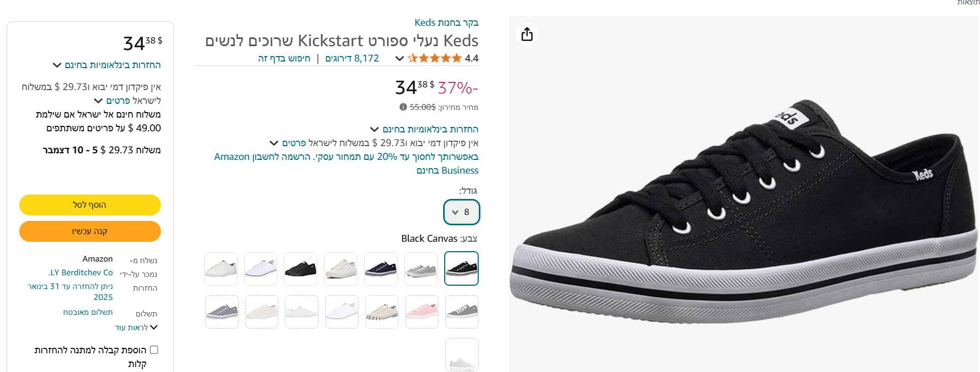Viewport: 980px width, 372px height.
Task: Click the share icon above the shoe image
Action: [x=527, y=34]
